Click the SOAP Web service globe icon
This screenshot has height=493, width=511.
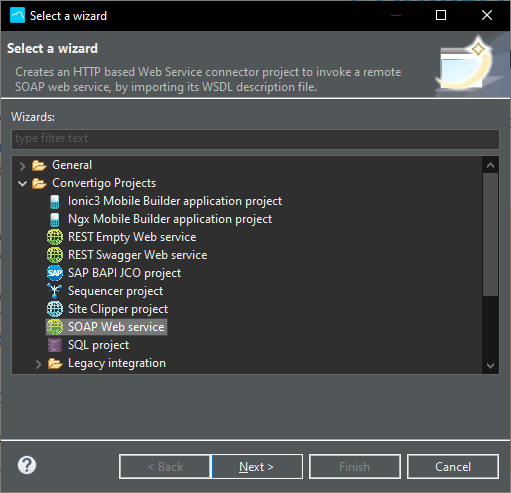point(55,327)
